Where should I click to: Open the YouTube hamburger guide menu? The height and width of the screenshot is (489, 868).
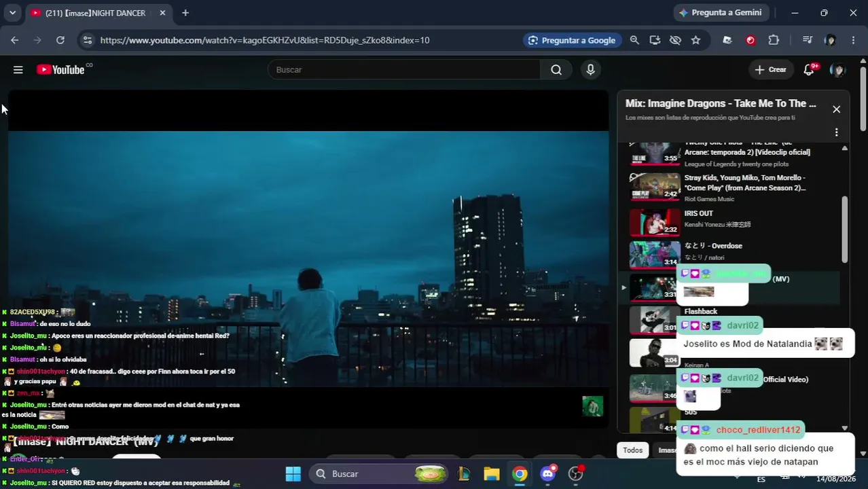[18, 69]
